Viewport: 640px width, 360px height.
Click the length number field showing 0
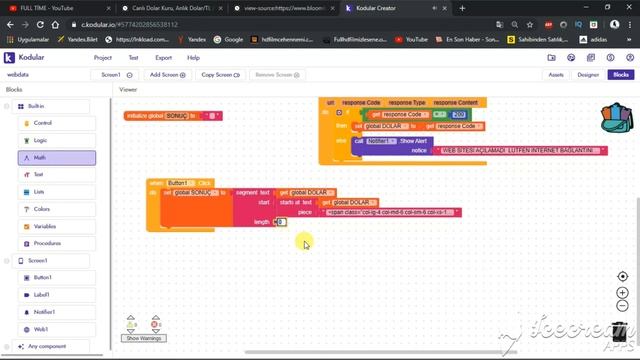click(x=281, y=222)
